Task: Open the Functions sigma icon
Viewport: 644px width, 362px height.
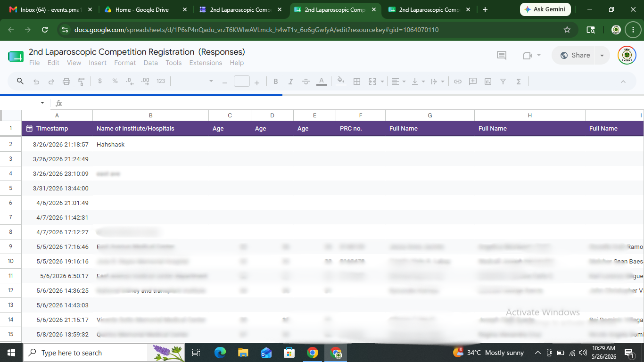Action: [x=518, y=82]
